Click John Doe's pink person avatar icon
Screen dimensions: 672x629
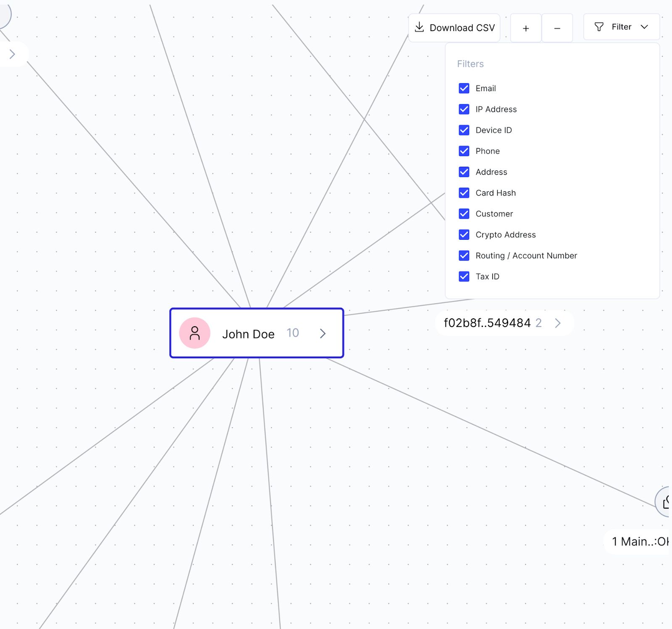tap(194, 333)
